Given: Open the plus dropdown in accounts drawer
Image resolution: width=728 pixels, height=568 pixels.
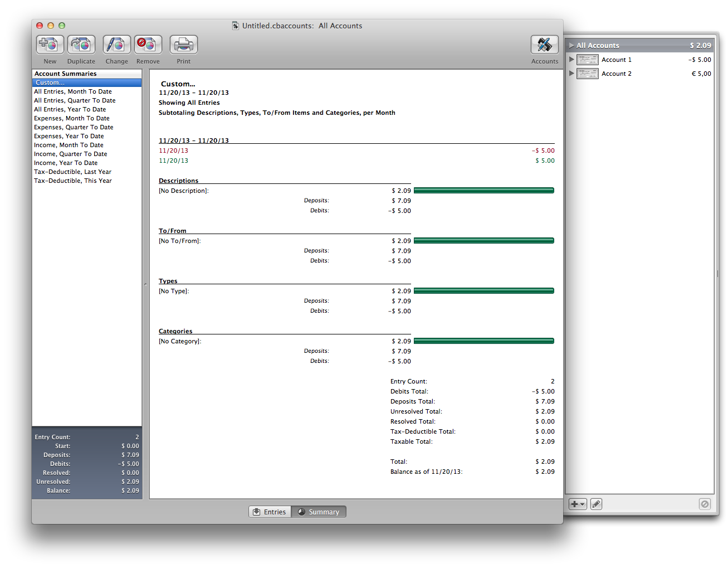Looking at the screenshot, I should [x=578, y=504].
